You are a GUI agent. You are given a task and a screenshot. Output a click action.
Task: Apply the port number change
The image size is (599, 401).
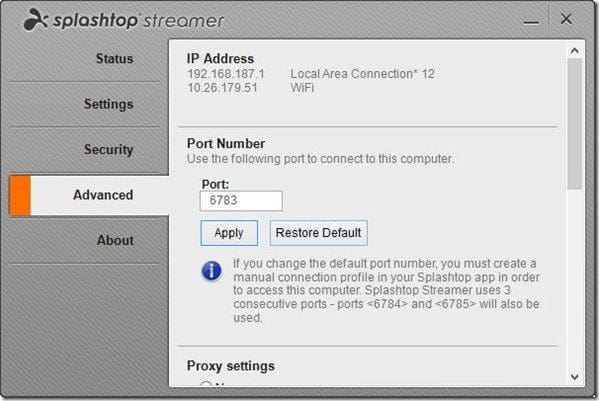pyautogui.click(x=229, y=233)
